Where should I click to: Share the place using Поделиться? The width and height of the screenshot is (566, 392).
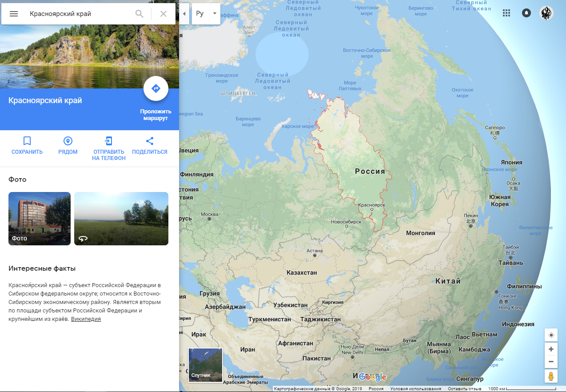point(150,141)
